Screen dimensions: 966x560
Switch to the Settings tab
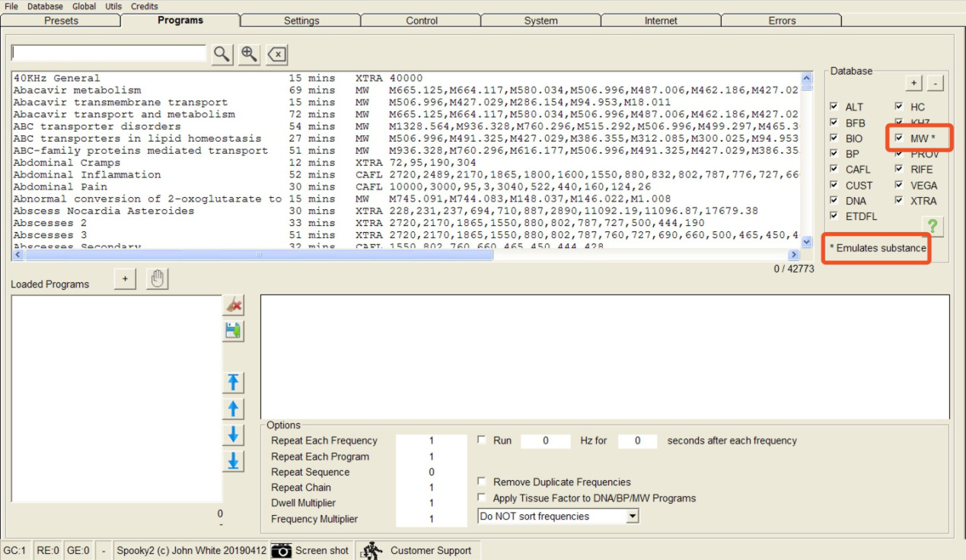tap(301, 21)
